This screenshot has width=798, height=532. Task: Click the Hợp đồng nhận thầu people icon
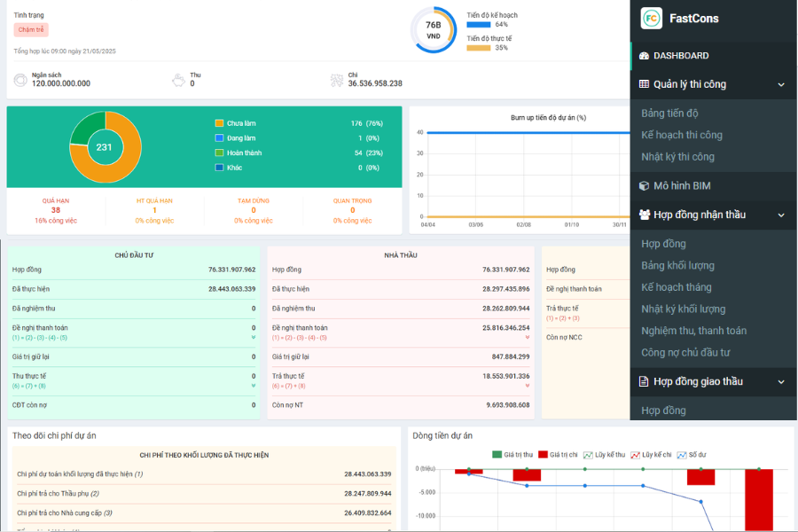tap(645, 215)
